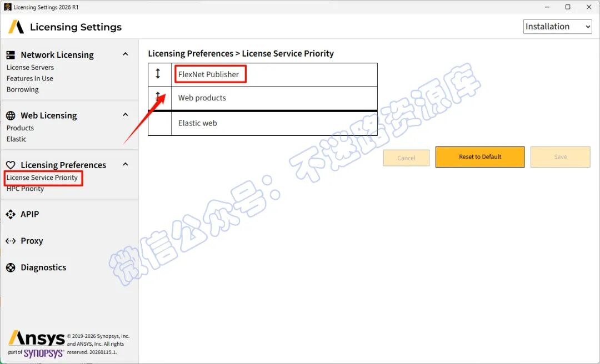Image resolution: width=600 pixels, height=364 pixels.
Task: Open License Servers page
Action: coord(30,67)
